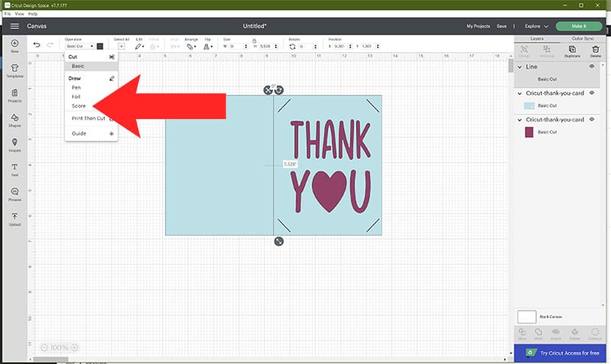The image size is (611, 364).
Task: Open the Edit dropdown
Action: 140,47
